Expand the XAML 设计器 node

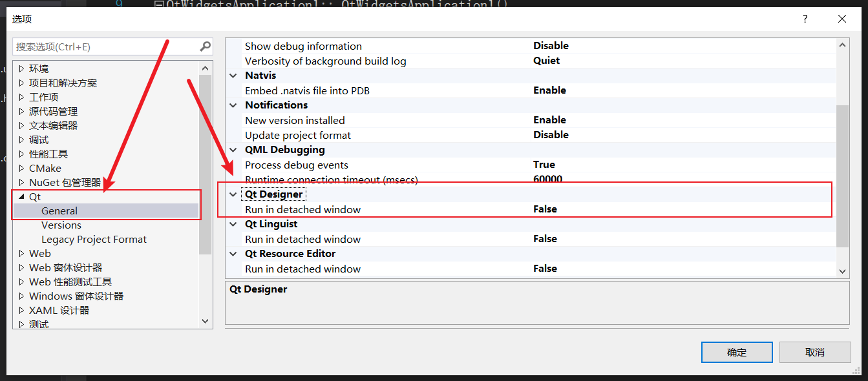[21, 310]
